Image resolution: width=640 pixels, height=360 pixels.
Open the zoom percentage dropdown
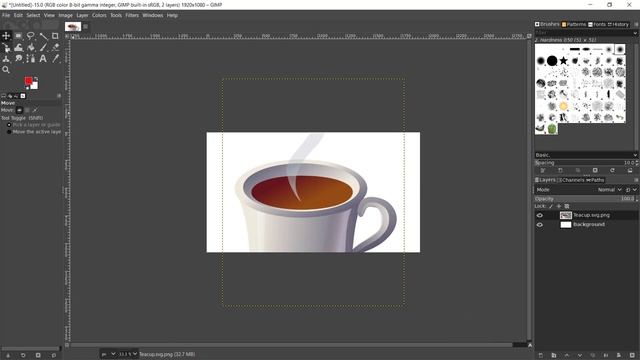pos(128,354)
